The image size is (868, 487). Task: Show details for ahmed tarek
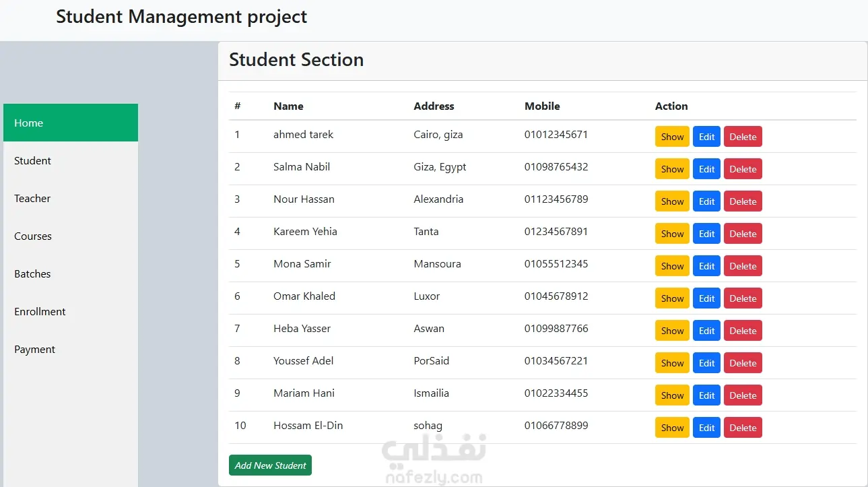pos(672,137)
